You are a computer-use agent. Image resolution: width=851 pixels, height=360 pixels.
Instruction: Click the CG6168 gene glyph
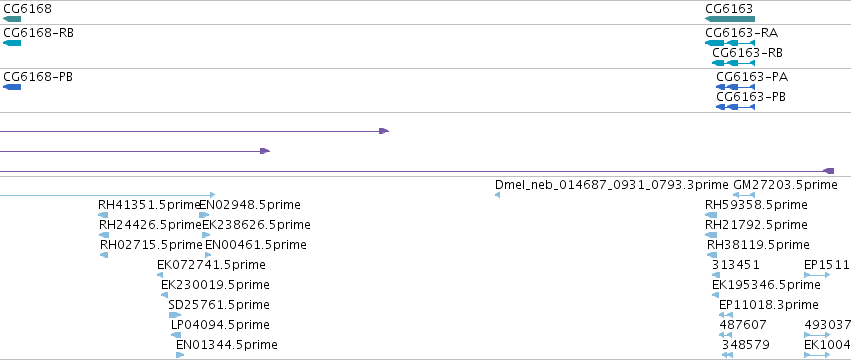click(x=12, y=19)
